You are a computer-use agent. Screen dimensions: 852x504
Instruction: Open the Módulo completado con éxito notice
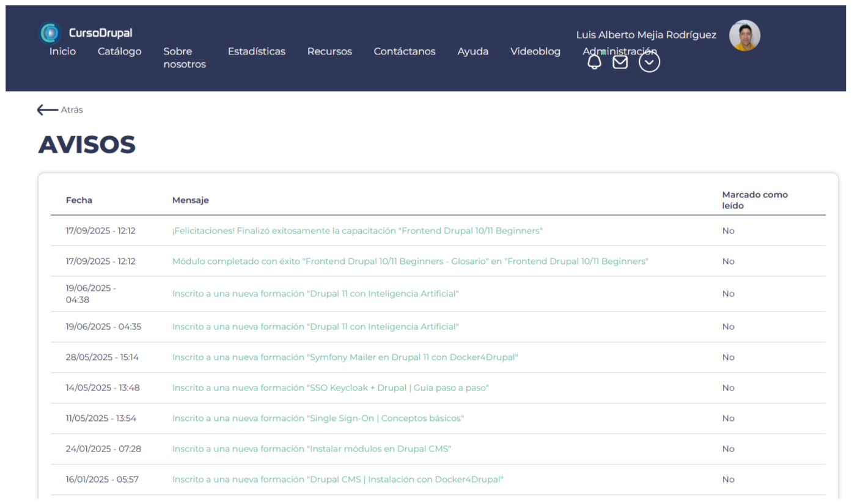(409, 261)
